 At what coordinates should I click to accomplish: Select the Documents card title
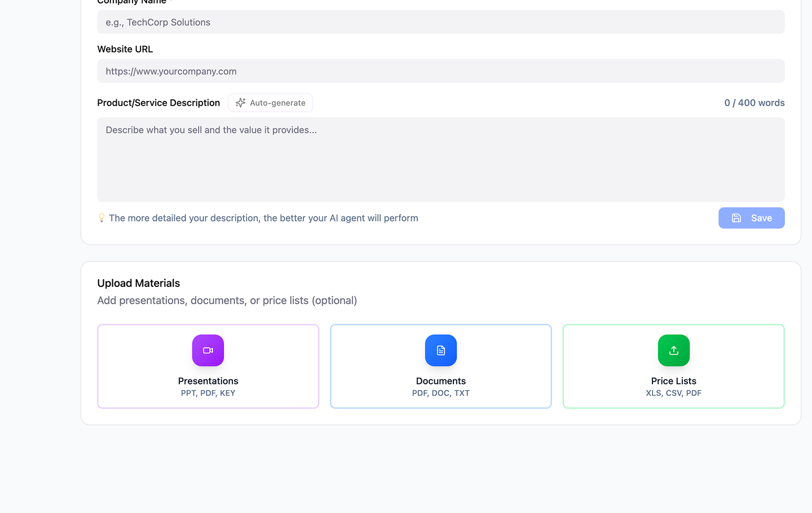point(441,381)
